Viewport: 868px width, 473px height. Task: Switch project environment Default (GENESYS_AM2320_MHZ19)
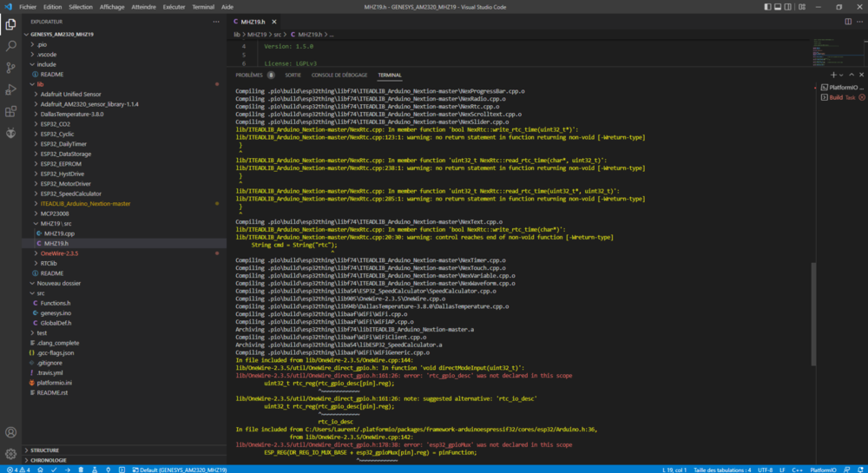180,470
